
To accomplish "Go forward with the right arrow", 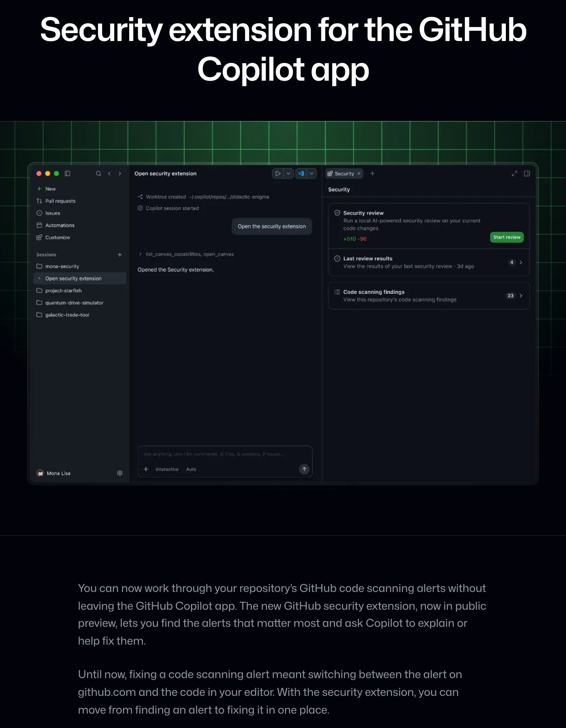I will 120,174.
